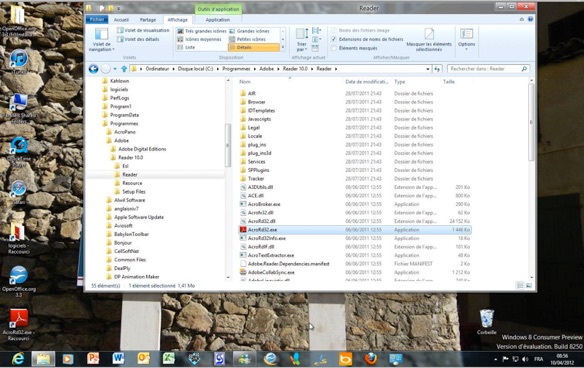584x368 pixels.
Task: Click the volume speaker tray icon
Action: 525,359
